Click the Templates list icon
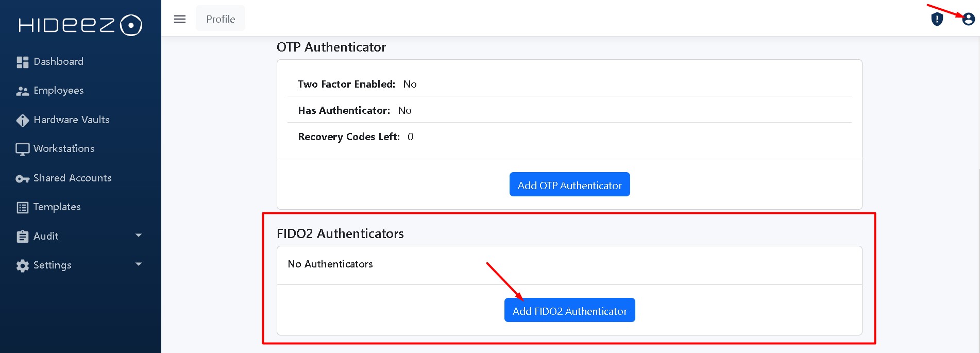This screenshot has width=980, height=353. 22,208
